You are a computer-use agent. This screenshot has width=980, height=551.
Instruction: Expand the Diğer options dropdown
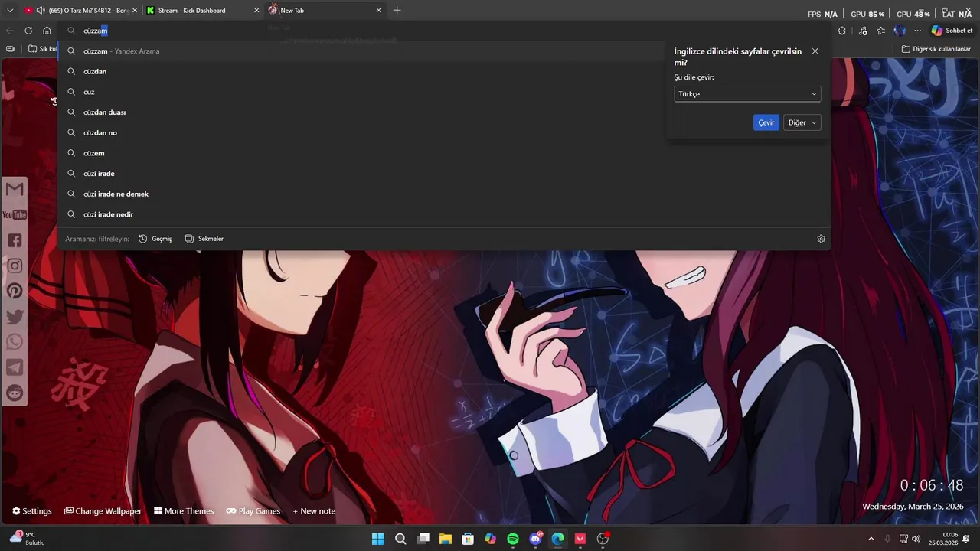pyautogui.click(x=802, y=122)
